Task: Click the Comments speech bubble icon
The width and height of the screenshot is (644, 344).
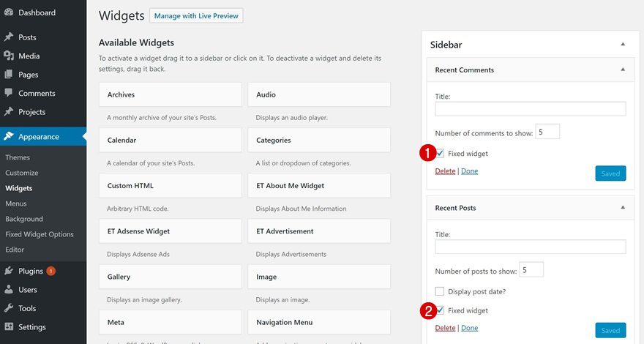Action: [9, 94]
